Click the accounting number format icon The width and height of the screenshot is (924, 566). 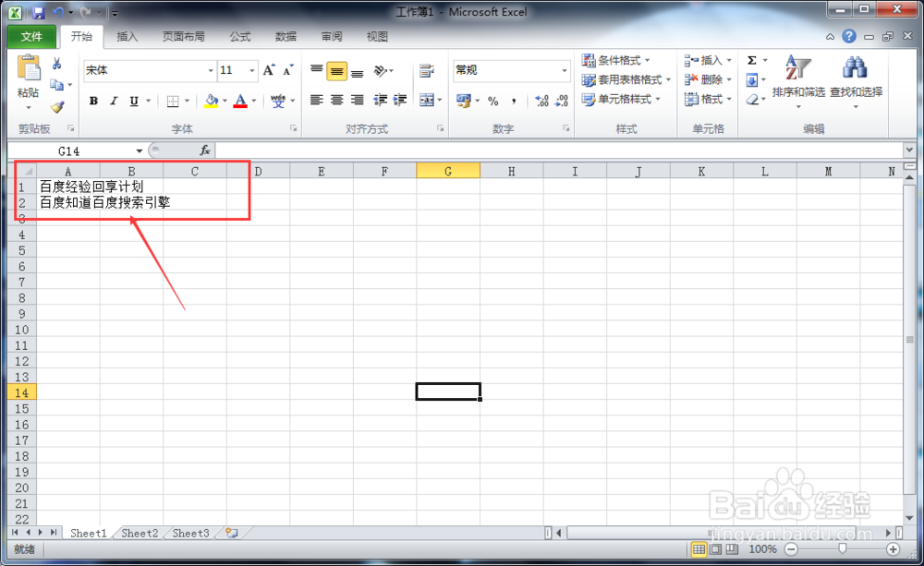(x=464, y=101)
